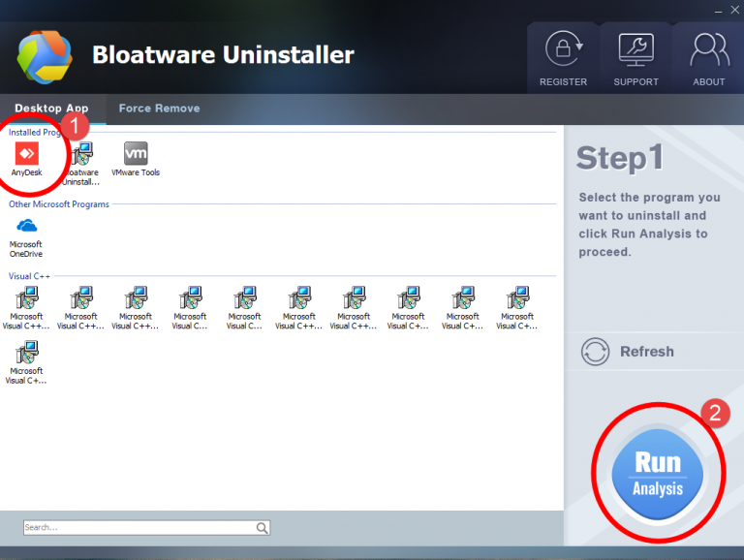This screenshot has height=560, width=744.
Task: Select the Bloatware Uninstaller program entry
Action: [x=81, y=164]
